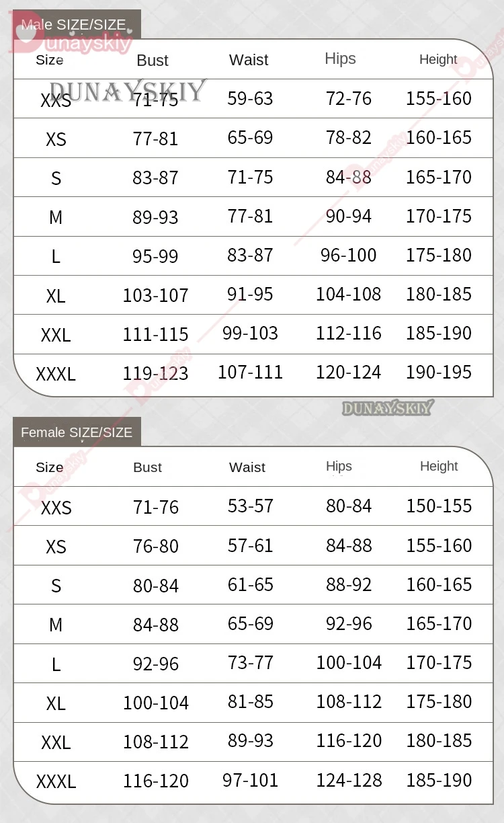This screenshot has width=504, height=823.
Task: Click the male XS hips value 78-82
Action: point(349,137)
